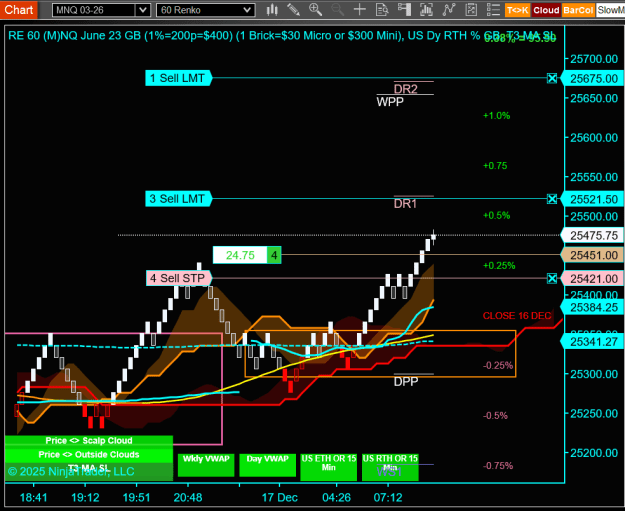This screenshot has width=625, height=511.
Task: Click the MNQ 03-26 instrument field
Action: (94, 10)
